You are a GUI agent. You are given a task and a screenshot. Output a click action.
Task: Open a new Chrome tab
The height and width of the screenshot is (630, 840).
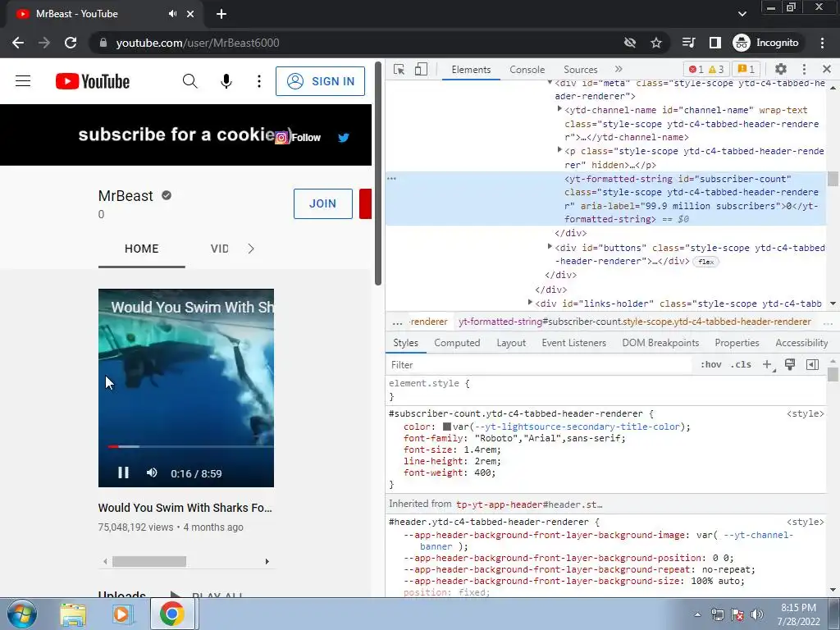[221, 14]
